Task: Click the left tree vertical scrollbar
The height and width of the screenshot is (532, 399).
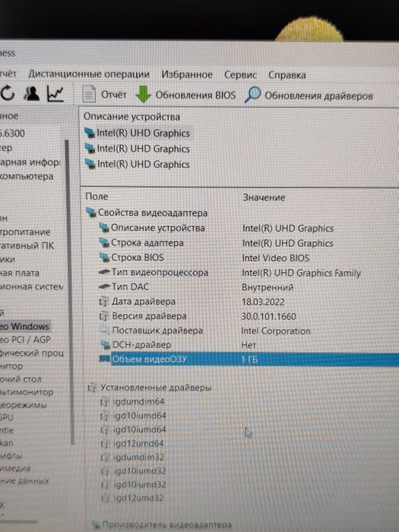Action: 69,292
